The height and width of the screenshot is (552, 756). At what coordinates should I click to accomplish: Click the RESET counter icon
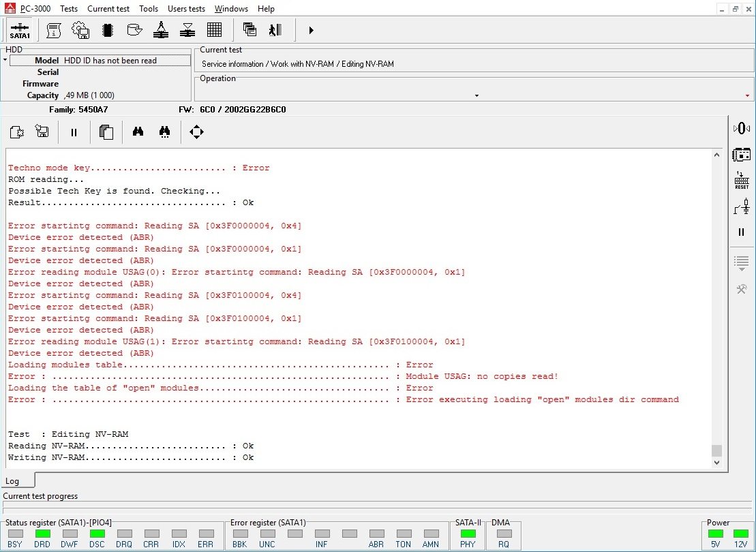click(x=742, y=181)
